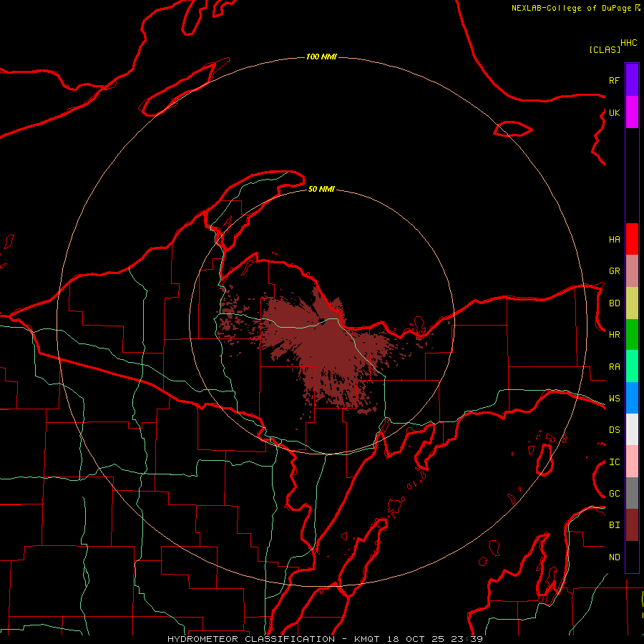Click the HR legend label
This screenshot has width=644, height=644.
coord(614,335)
